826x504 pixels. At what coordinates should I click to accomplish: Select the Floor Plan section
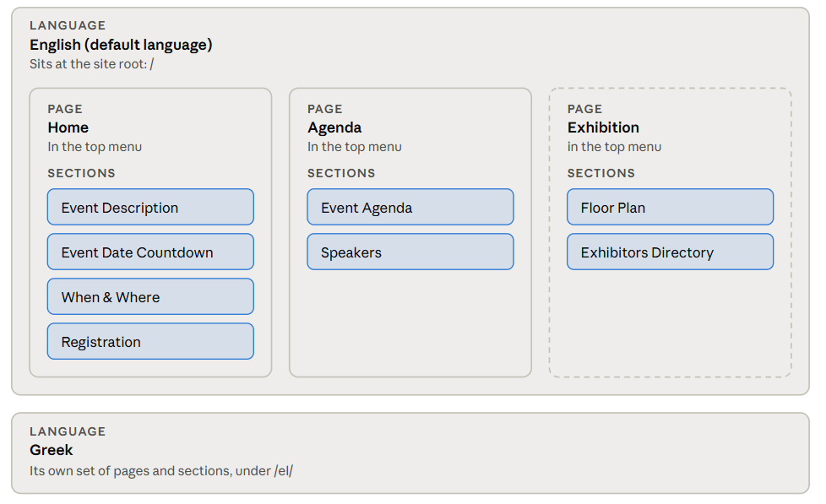[x=670, y=207]
